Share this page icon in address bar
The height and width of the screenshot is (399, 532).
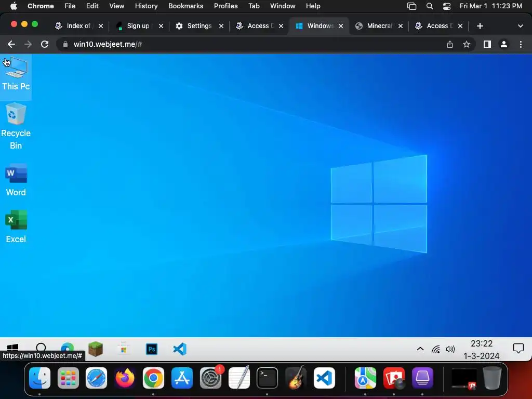pyautogui.click(x=449, y=44)
